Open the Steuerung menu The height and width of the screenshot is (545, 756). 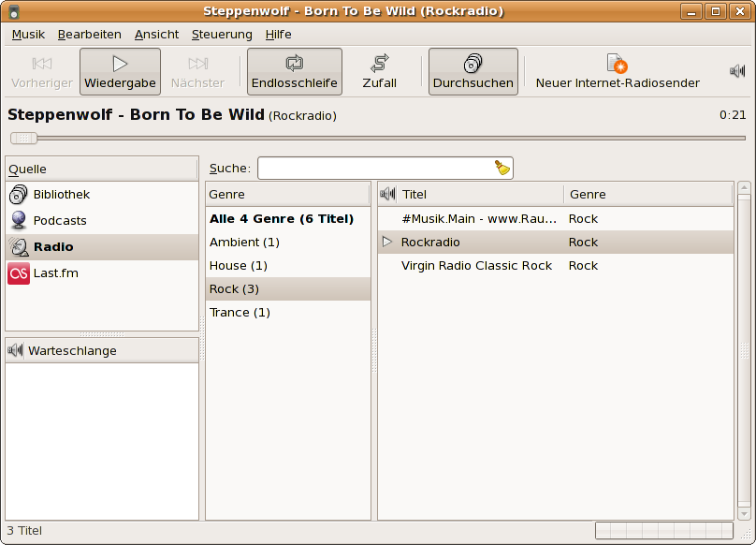[x=222, y=35]
